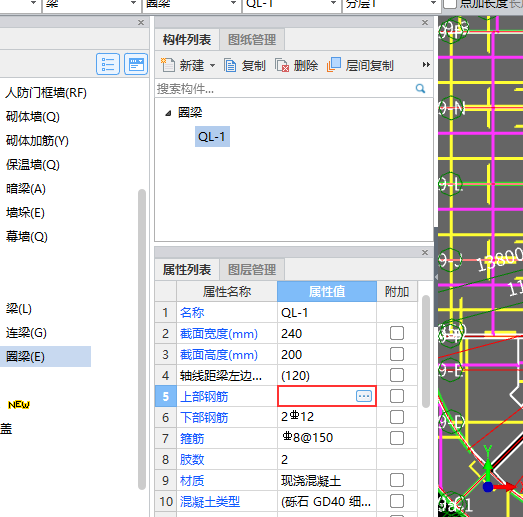Image resolution: width=523 pixels, height=517 pixels.
Task: Toggle 下部钢筋 additional checkbox
Action: point(397,417)
